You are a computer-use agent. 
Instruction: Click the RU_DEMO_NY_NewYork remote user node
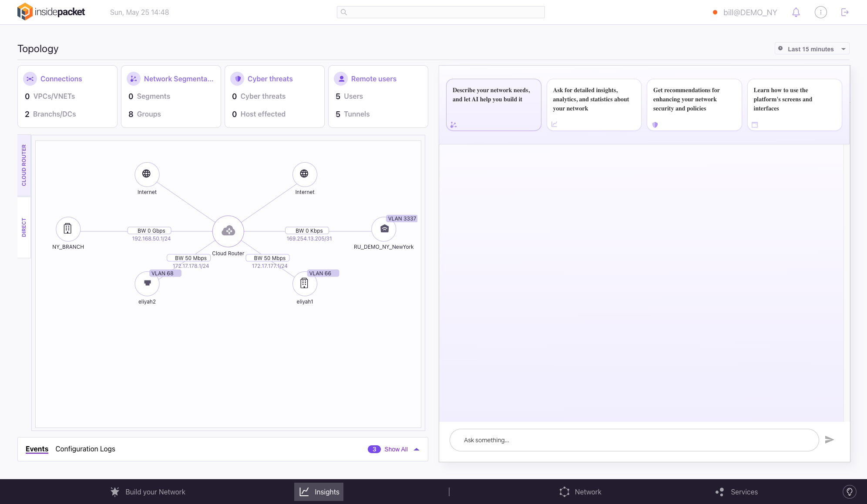(384, 229)
